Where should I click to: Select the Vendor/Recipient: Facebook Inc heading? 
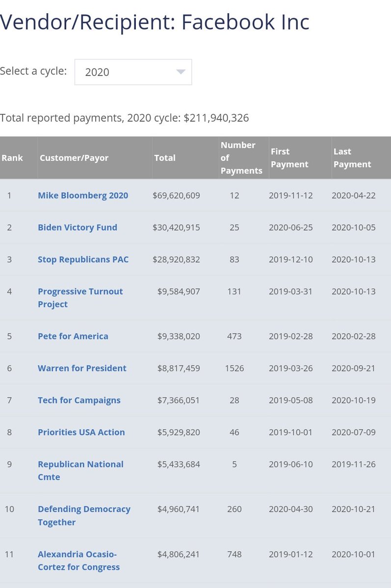point(155,23)
